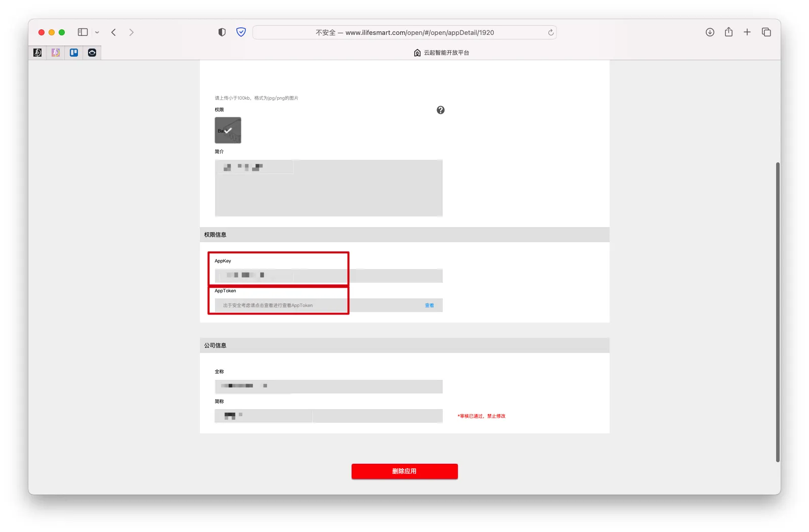
Task: Click the AppKey input field
Action: click(328, 276)
